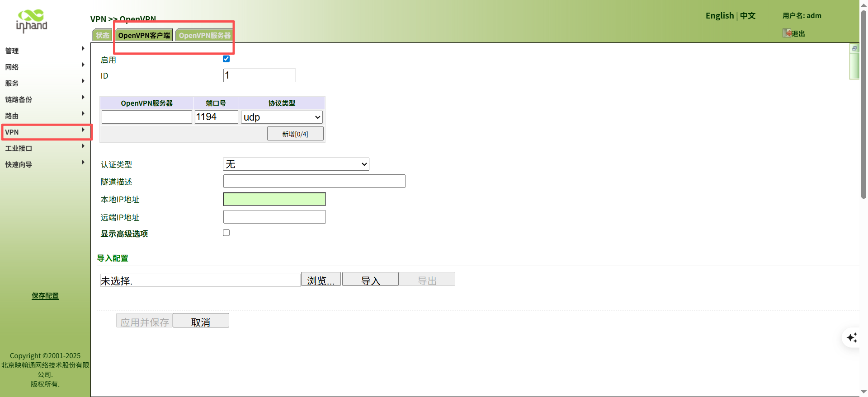
Task: Uncheck the 启用 checkbox
Action: click(x=226, y=59)
